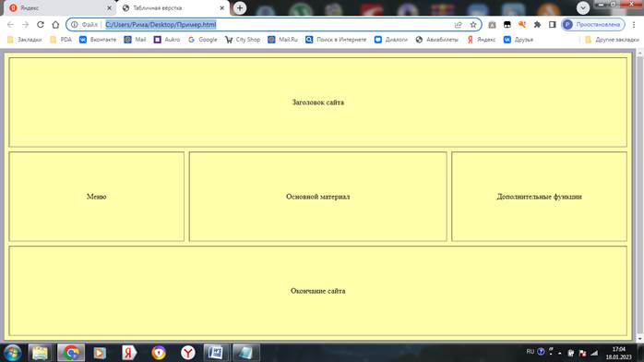644x362 pixels.
Task: Open the Закладки bookmarks folder
Action: pos(25,40)
